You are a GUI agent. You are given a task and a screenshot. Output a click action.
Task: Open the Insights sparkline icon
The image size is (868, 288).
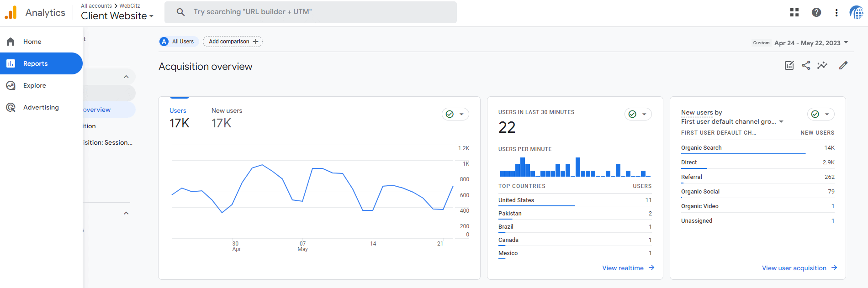coord(822,65)
